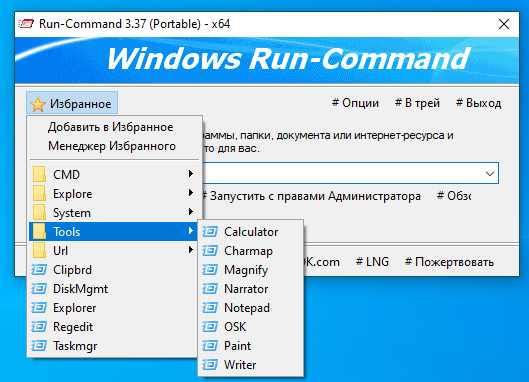529x382 pixels.
Task: Click the icon beside Explorer
Action: click(x=39, y=307)
